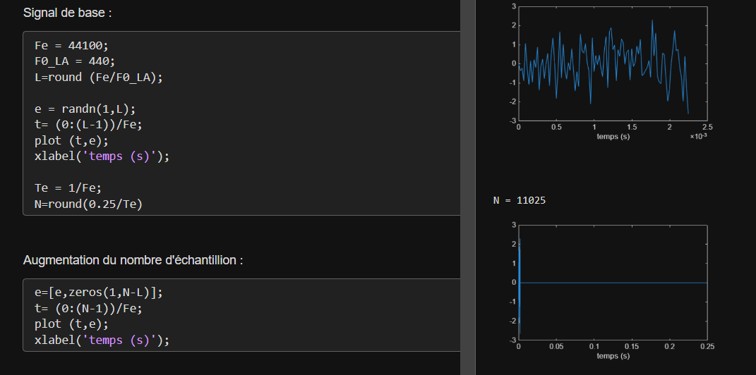This screenshot has height=375, width=756.
Task: Click the line 'e=[e,zeros(1,N-L)];'
Action: (x=99, y=293)
